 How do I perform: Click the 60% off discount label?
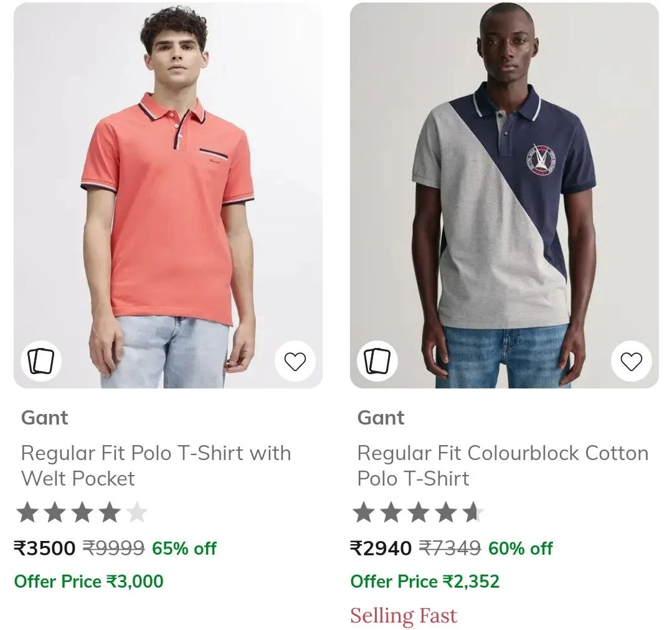pos(520,548)
